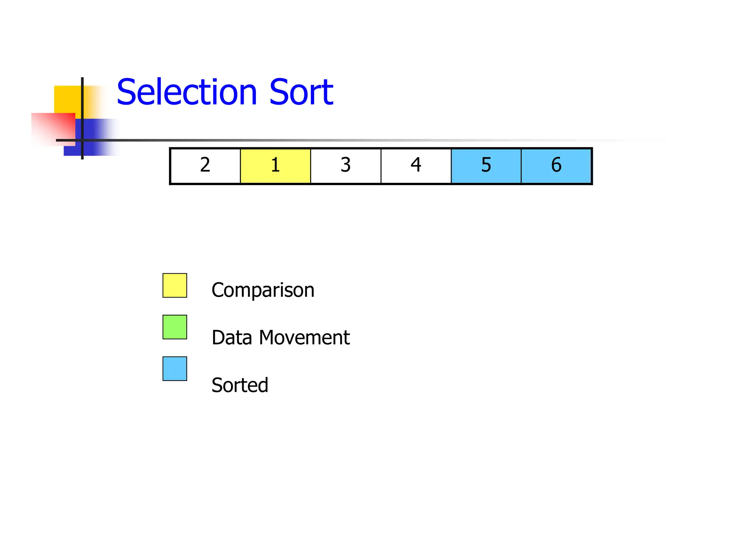Select the array cell containing 2
The height and width of the screenshot is (535, 756).
(x=205, y=166)
